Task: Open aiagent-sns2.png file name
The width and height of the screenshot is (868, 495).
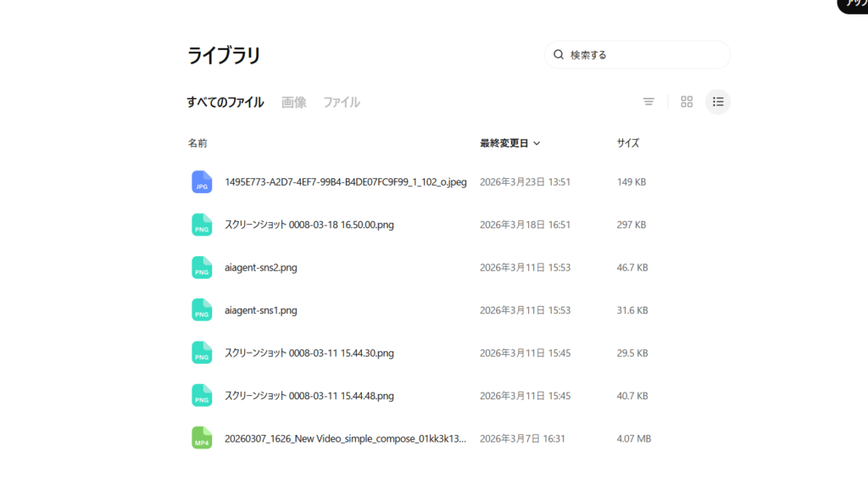Action: tap(261, 268)
